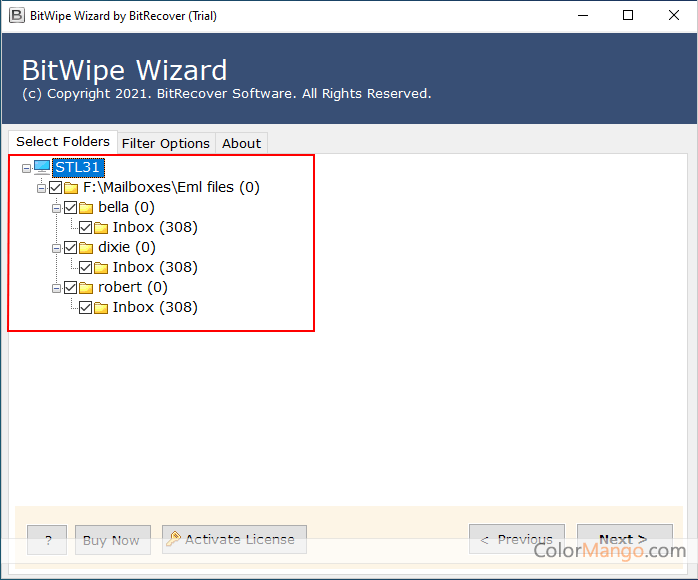Open the About tab
698x580 pixels.
pyautogui.click(x=241, y=143)
